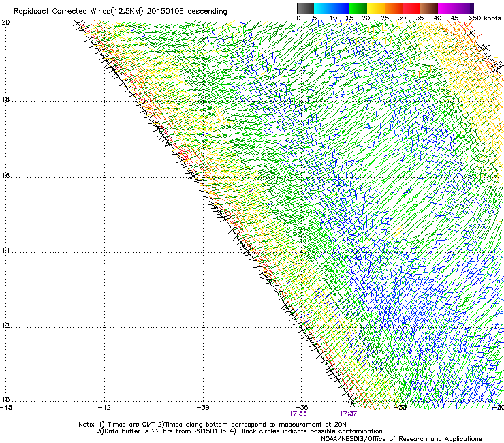
Task: Click latitude label '20' on the left axis
Action: tap(5, 22)
